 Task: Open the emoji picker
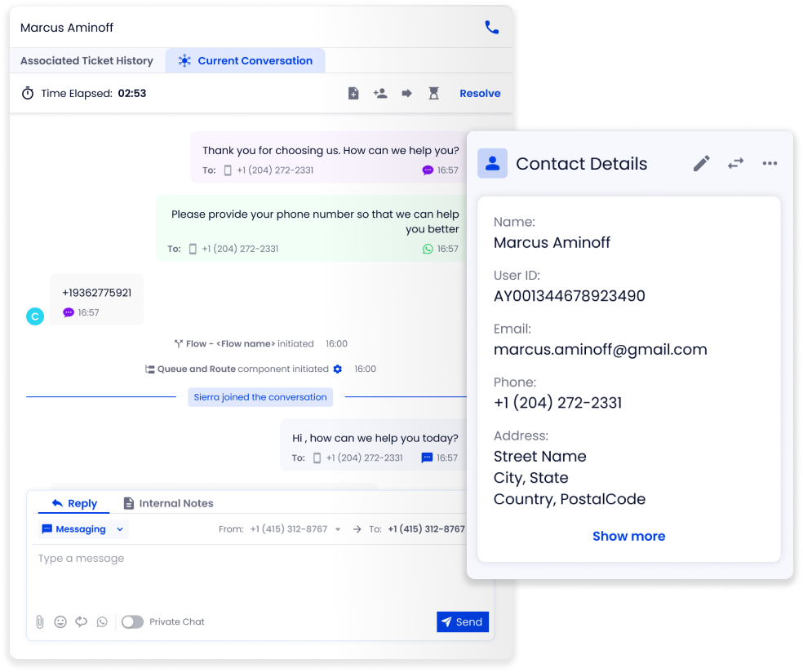60,621
